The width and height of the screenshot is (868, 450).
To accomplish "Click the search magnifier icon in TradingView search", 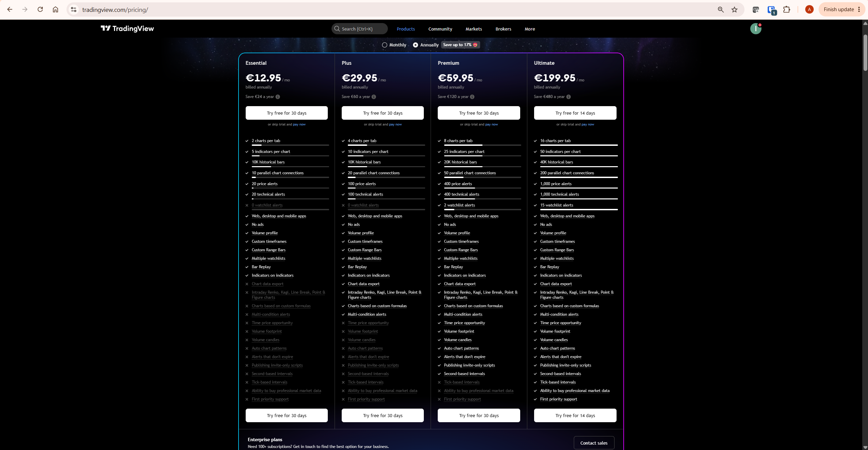I will (x=337, y=29).
